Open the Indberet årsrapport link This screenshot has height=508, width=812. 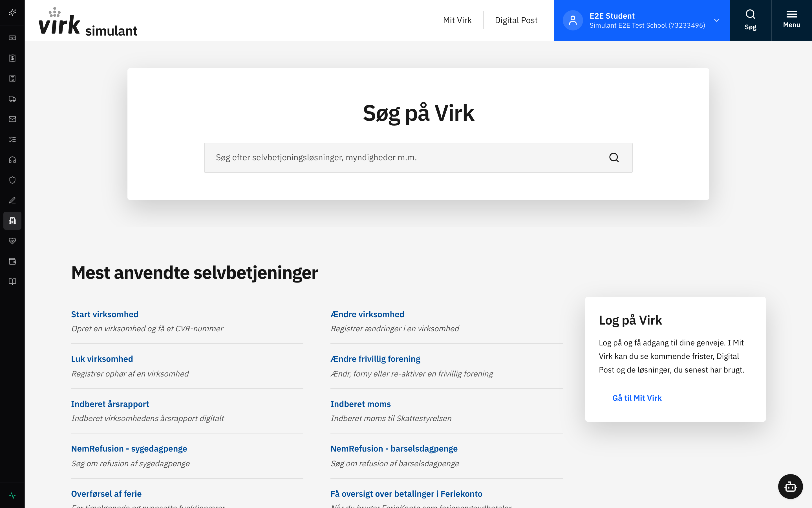coord(110,404)
